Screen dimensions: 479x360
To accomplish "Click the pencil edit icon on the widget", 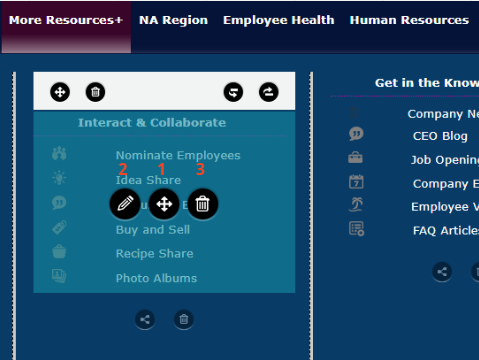I will pyautogui.click(x=125, y=204).
